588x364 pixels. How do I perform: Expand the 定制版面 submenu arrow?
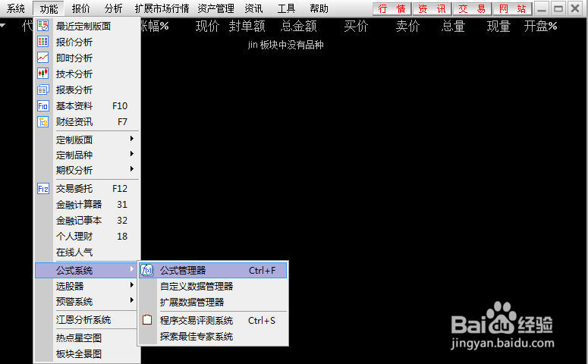[x=131, y=139]
